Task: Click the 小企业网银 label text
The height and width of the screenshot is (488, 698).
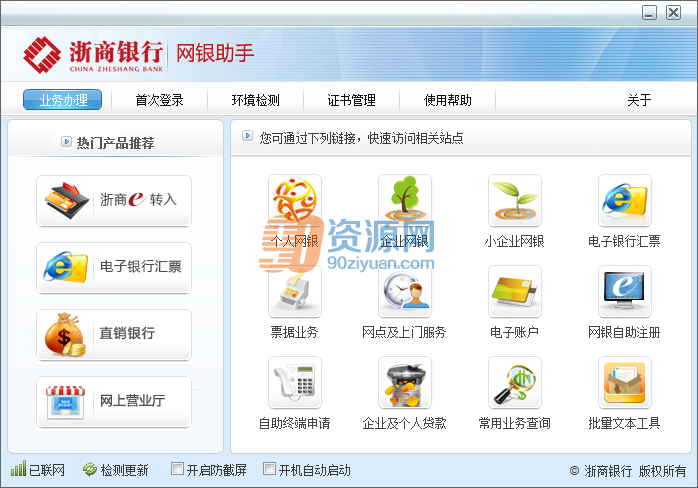Action: click(x=515, y=241)
